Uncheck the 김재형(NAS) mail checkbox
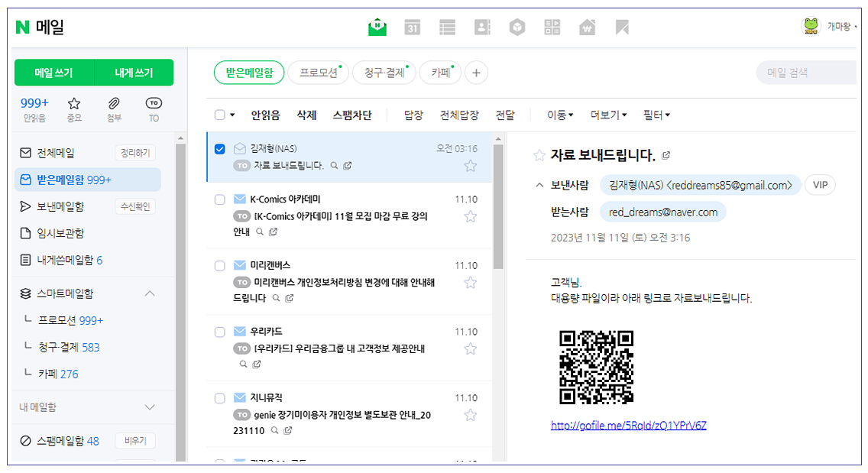 point(220,149)
